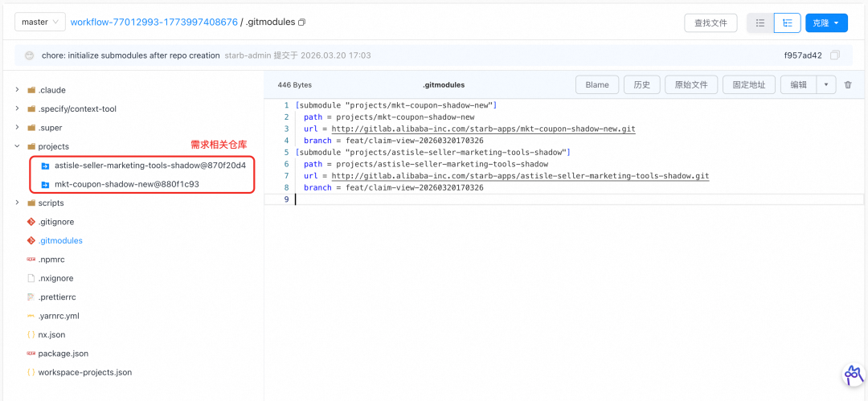Click the Blame button
868x401 pixels.
597,84
